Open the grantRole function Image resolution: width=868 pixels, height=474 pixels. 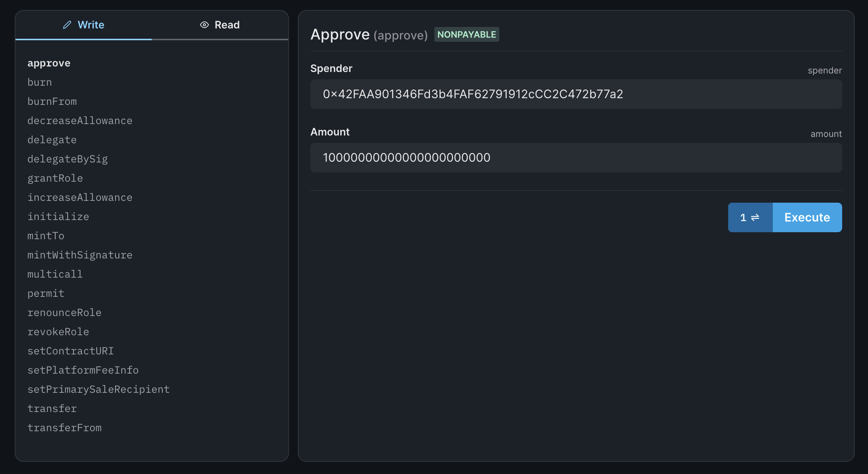click(55, 178)
